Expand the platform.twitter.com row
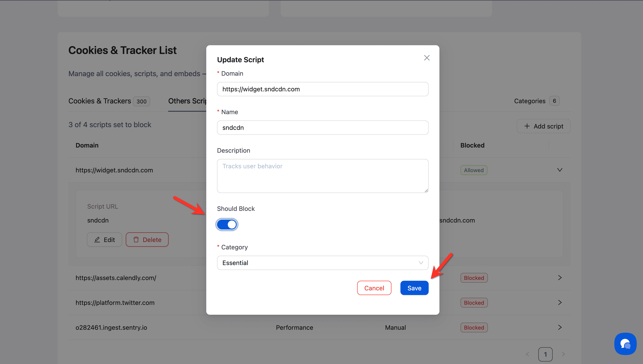The image size is (643, 364). (560, 302)
